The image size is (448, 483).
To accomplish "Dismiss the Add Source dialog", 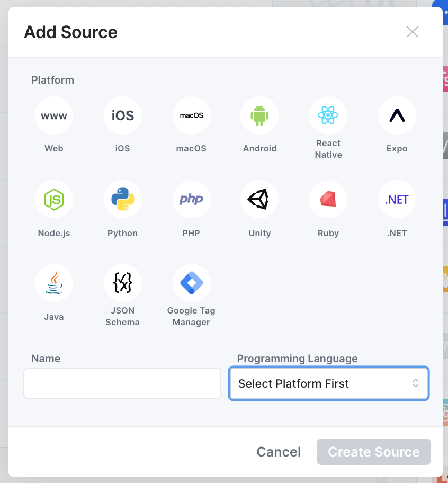I will click(413, 32).
